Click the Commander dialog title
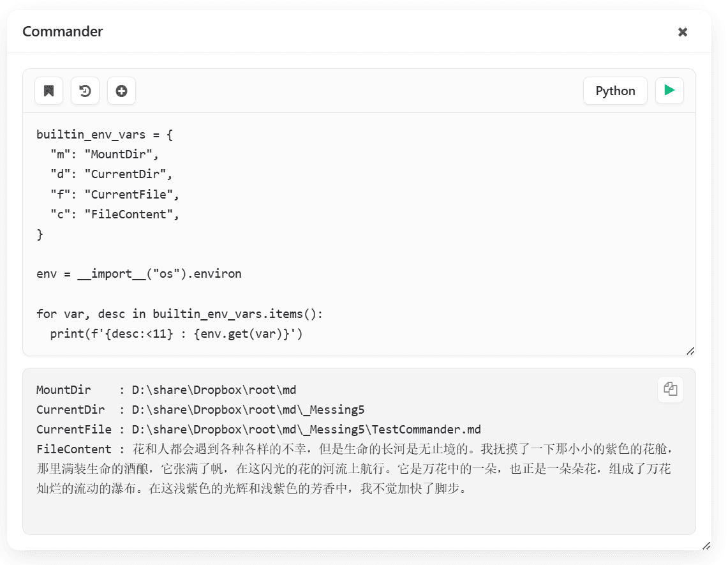Screen dimensions: 728x565 63,31
